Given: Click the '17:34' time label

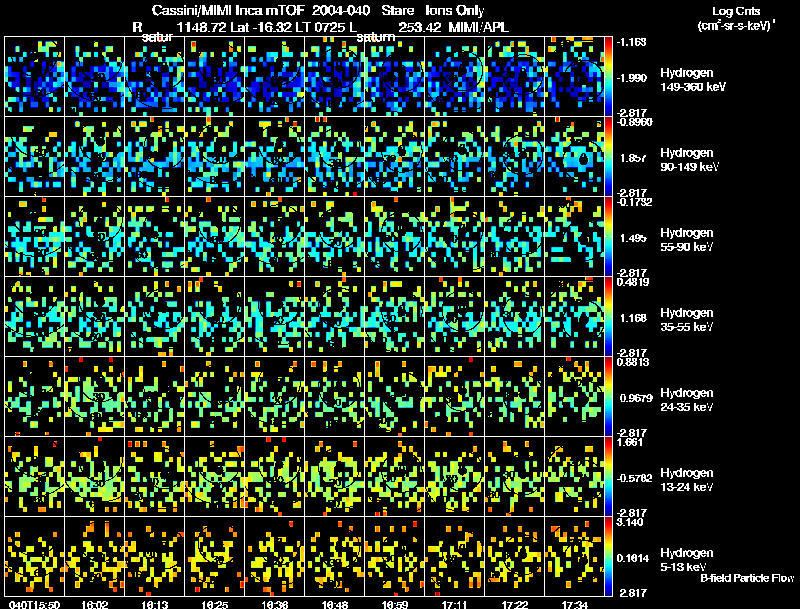Looking at the screenshot, I should [574, 604].
